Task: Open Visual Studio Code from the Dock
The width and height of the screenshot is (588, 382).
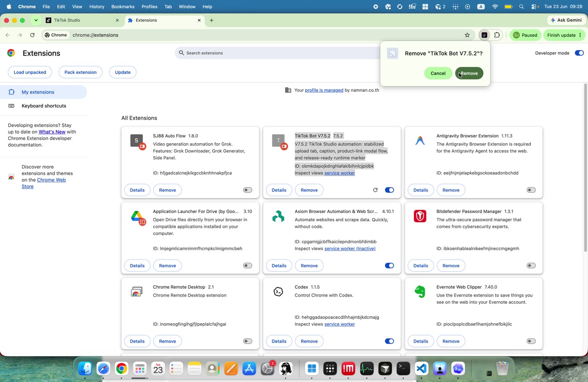Action: pyautogui.click(x=422, y=369)
